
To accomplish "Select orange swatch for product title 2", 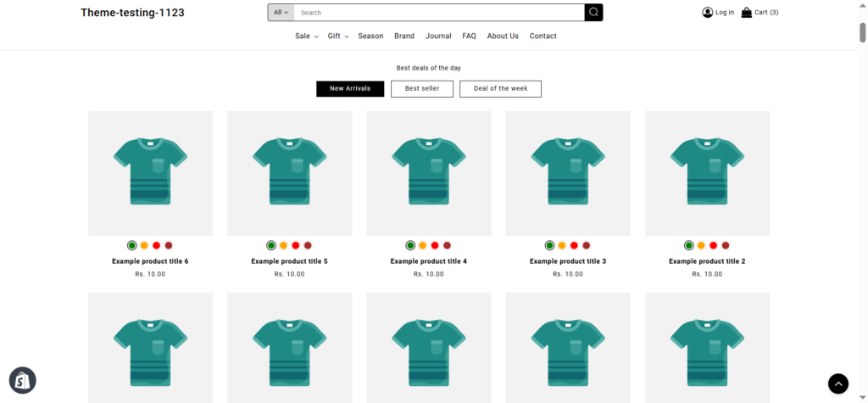I will tap(701, 245).
